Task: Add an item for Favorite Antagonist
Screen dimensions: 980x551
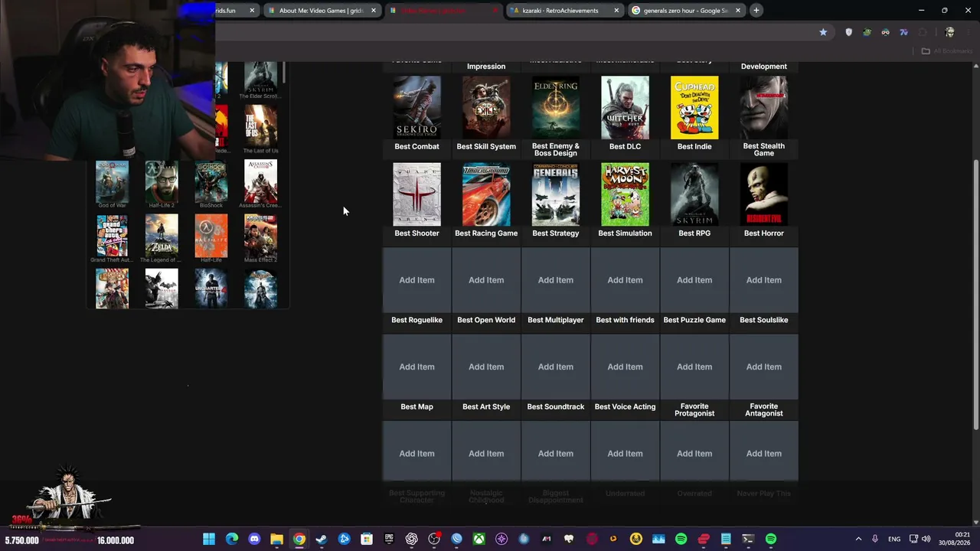Action: (764, 367)
